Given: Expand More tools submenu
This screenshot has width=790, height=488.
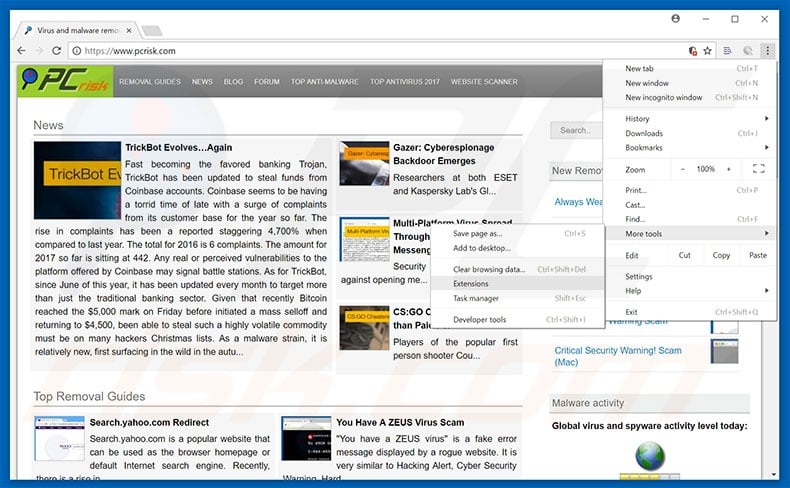Looking at the screenshot, I should click(x=690, y=234).
